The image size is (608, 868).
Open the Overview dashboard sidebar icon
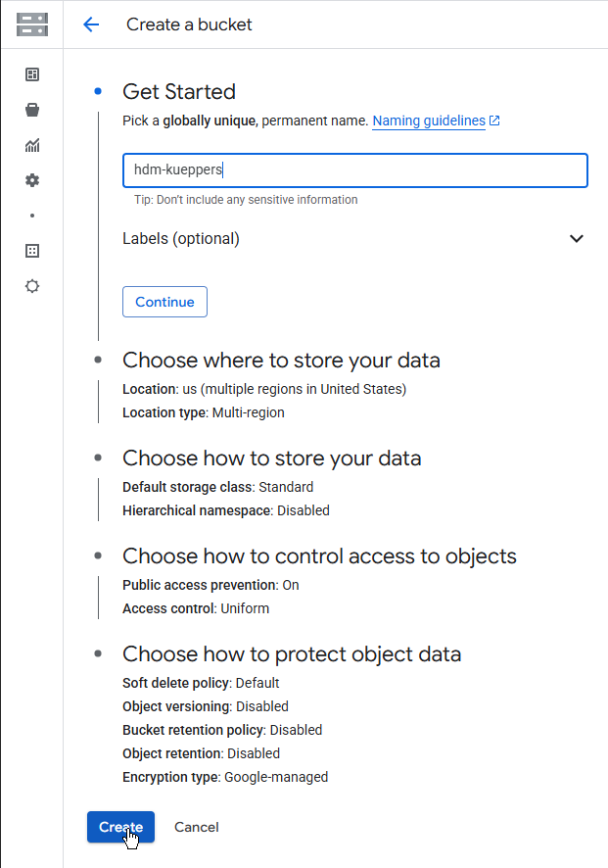(32, 74)
